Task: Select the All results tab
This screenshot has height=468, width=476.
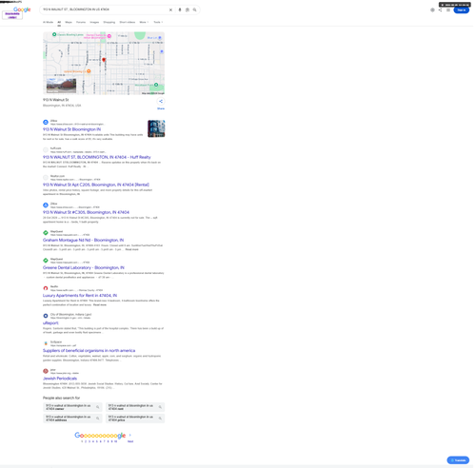Action: pos(59,22)
